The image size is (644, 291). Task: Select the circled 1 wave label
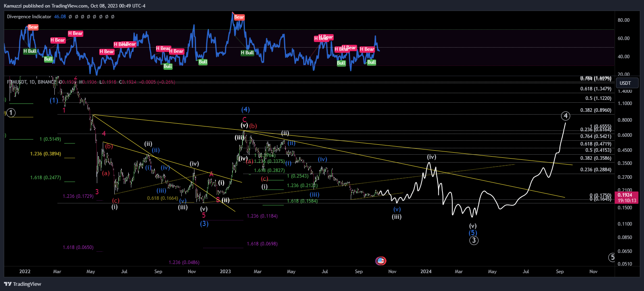pos(11,113)
